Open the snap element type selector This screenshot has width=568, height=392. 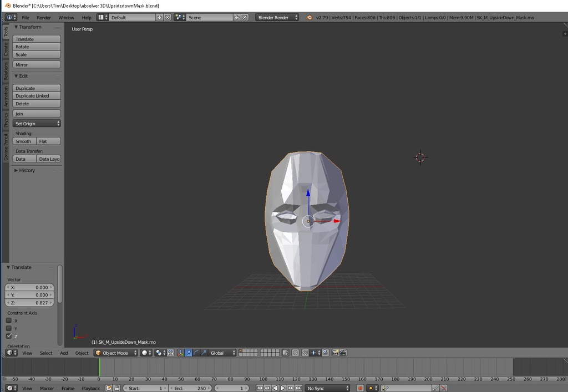tap(315, 353)
